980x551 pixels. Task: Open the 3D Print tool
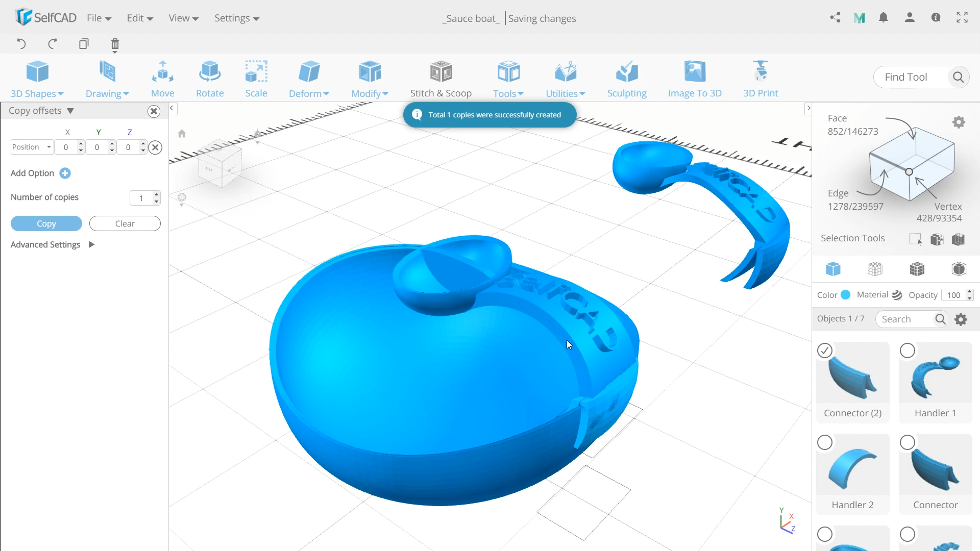tap(761, 79)
